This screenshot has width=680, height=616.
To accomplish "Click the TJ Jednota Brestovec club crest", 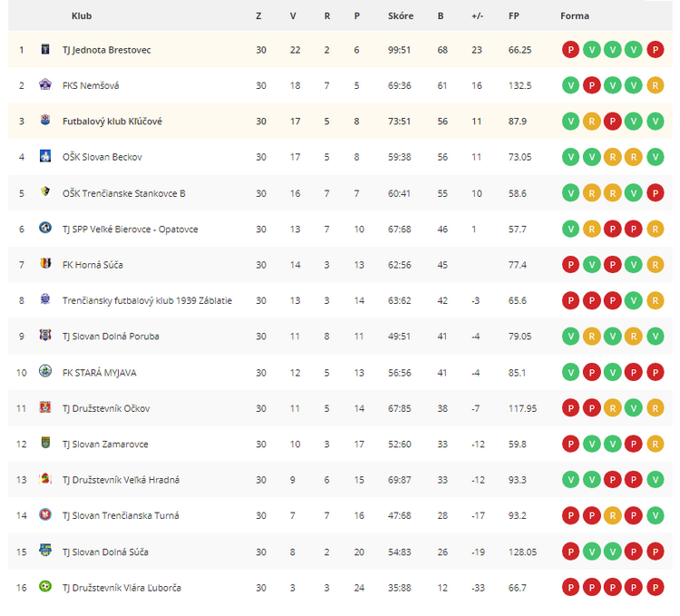I will (x=45, y=49).
